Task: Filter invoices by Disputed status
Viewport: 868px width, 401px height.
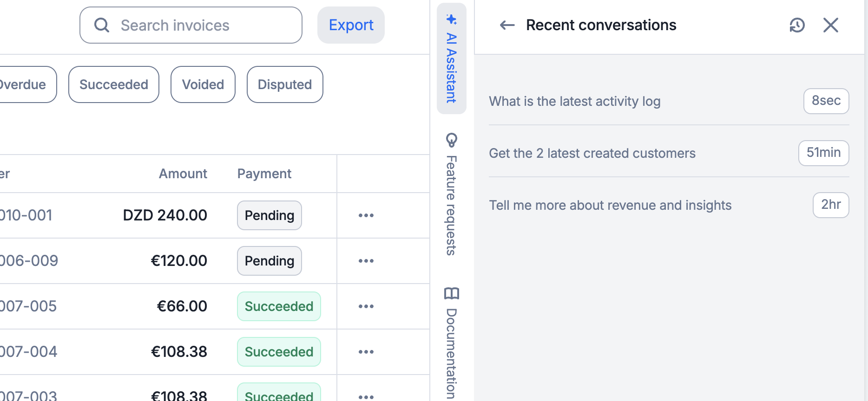Action: pos(285,84)
